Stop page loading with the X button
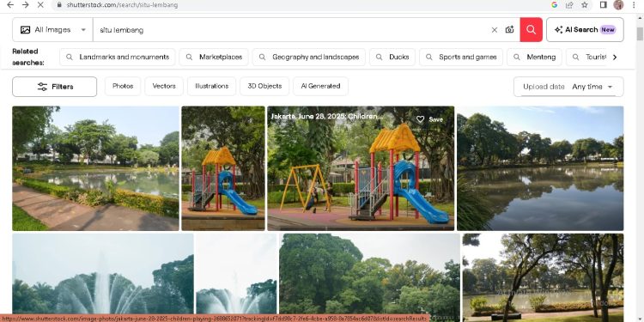Image resolution: width=644 pixels, height=322 pixels. (x=40, y=5)
